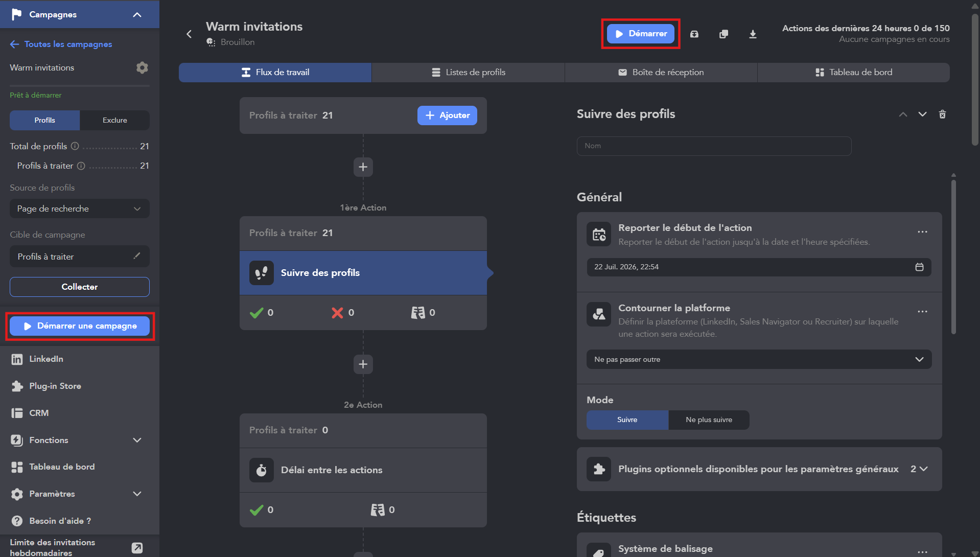Click Ajouter to add profiles
Viewport: 980px width, 557px height.
447,115
